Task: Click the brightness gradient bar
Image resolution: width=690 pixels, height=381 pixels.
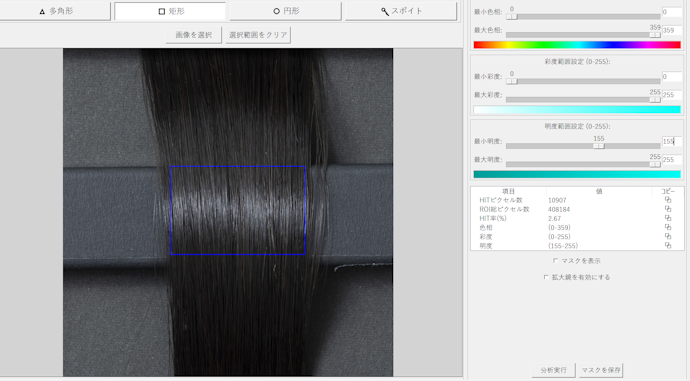Action: coord(577,174)
